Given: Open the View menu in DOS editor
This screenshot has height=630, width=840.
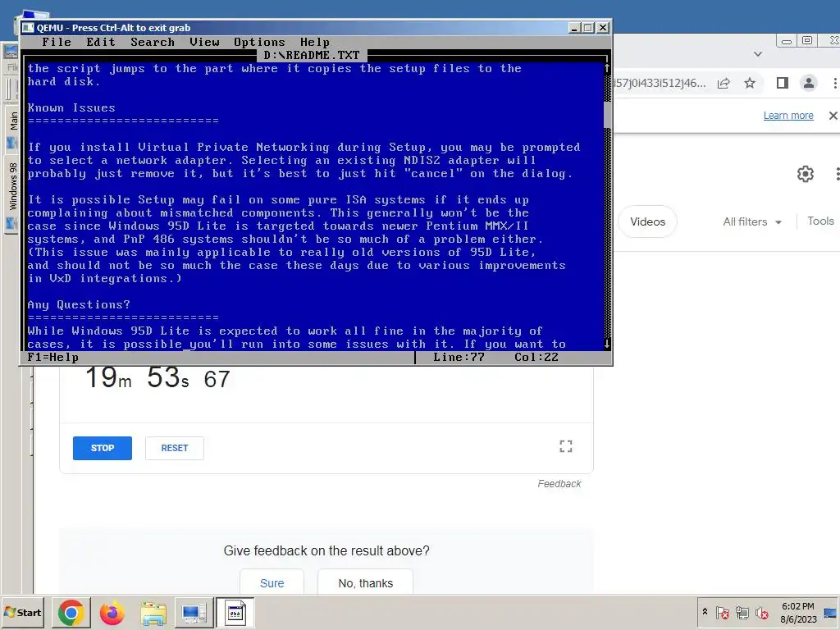Looking at the screenshot, I should (204, 43).
